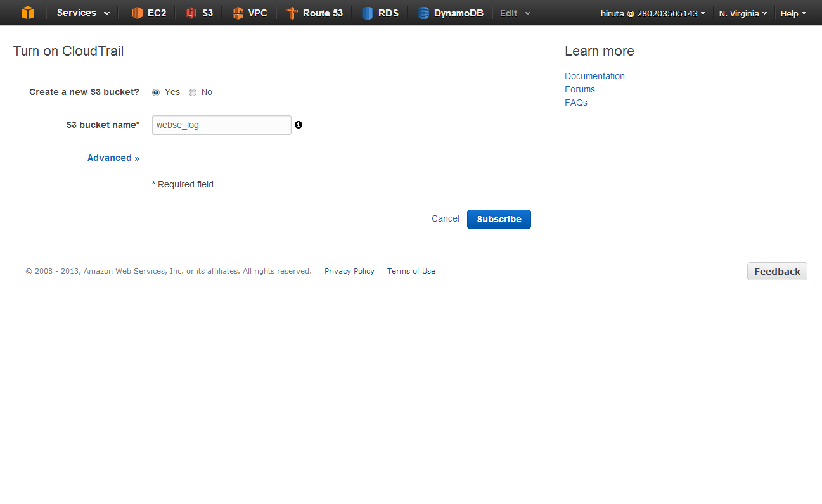Open the RDS service shortcut
Screen dimensions: 822x504
[x=380, y=13]
